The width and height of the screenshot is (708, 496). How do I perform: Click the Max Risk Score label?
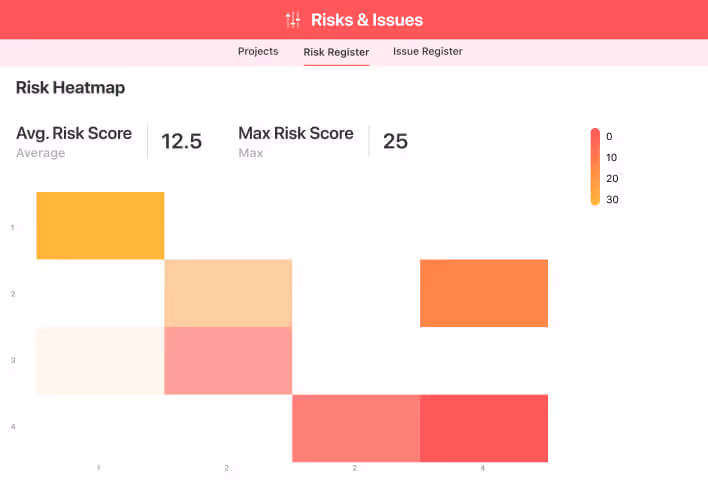pos(295,133)
